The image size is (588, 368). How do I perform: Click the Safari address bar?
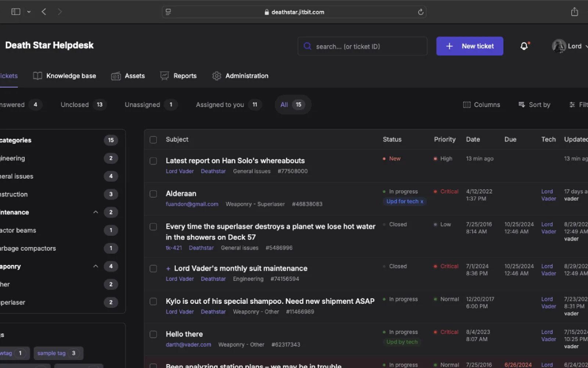294,12
